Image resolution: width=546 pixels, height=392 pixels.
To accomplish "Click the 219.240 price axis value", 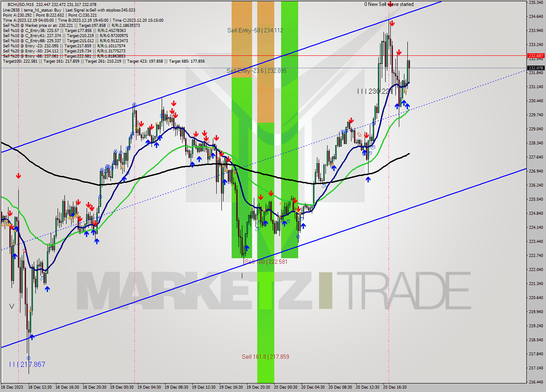I will [536, 326].
